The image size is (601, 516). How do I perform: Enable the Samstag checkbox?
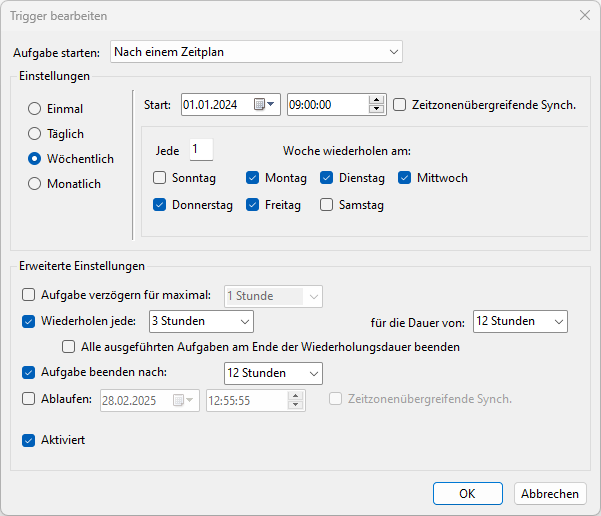point(327,205)
